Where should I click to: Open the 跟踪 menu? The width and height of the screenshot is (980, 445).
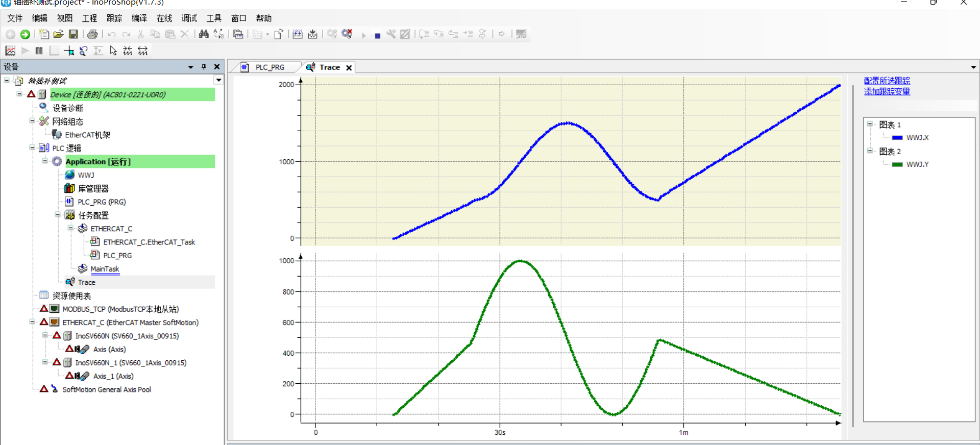point(114,18)
